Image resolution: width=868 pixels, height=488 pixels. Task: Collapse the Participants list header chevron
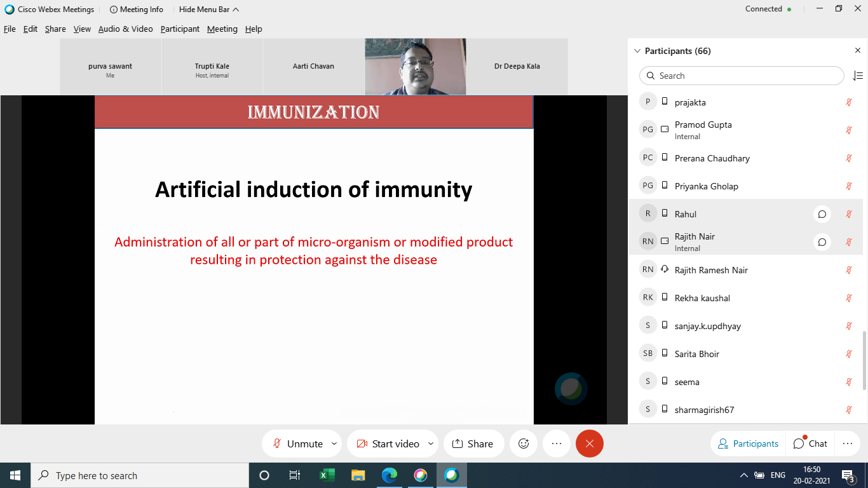pos(637,51)
